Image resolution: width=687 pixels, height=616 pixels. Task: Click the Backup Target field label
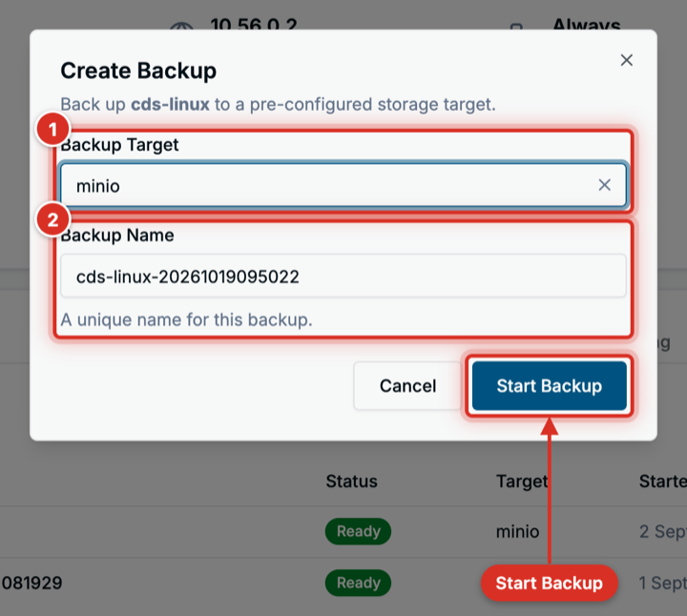pyautogui.click(x=119, y=145)
